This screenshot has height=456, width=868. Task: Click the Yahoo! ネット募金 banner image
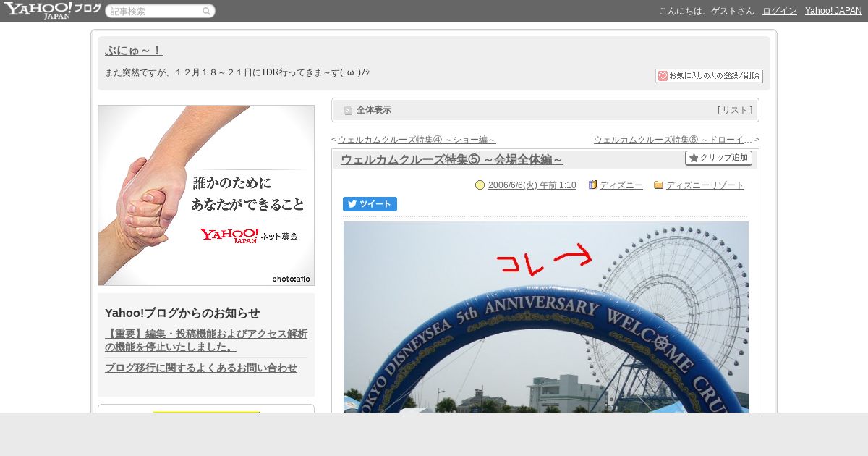click(206, 195)
